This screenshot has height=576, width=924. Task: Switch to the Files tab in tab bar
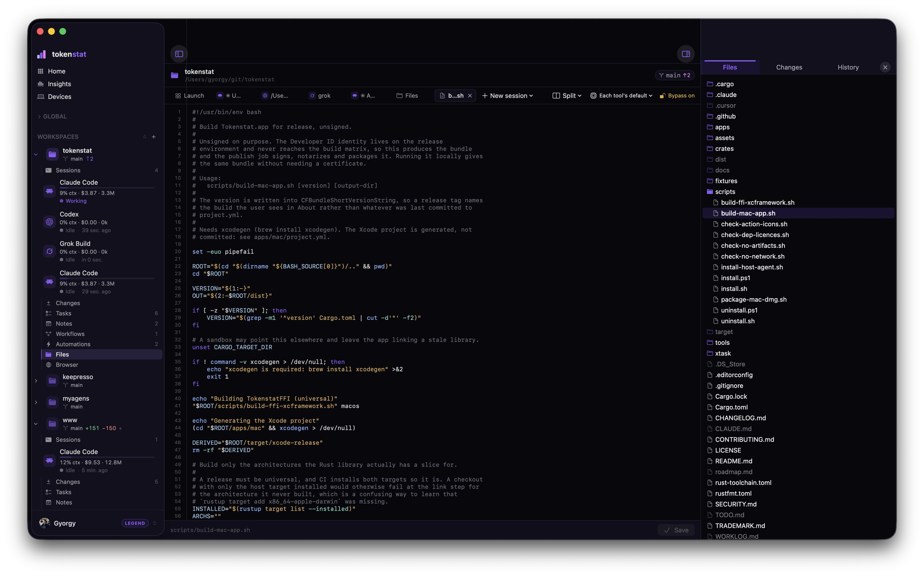[x=407, y=96]
